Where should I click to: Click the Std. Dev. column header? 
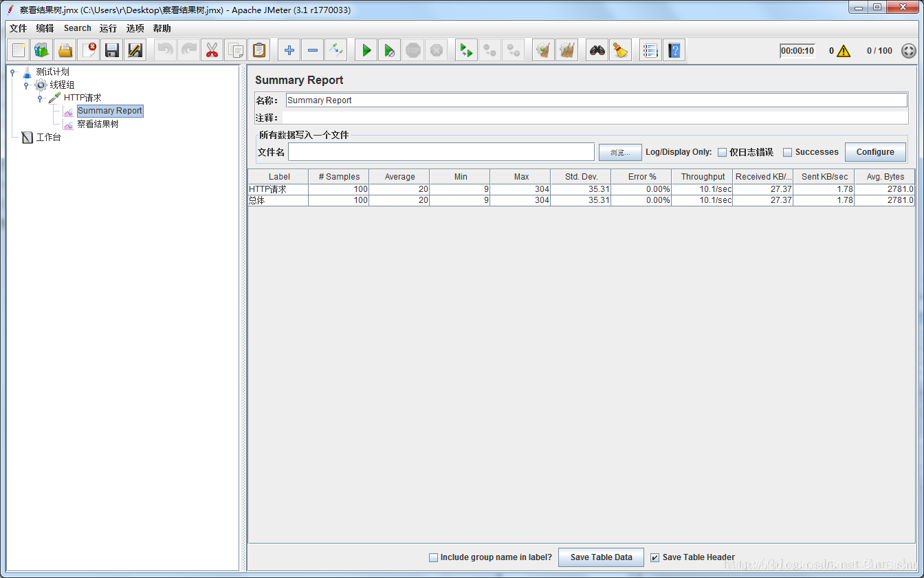(581, 177)
